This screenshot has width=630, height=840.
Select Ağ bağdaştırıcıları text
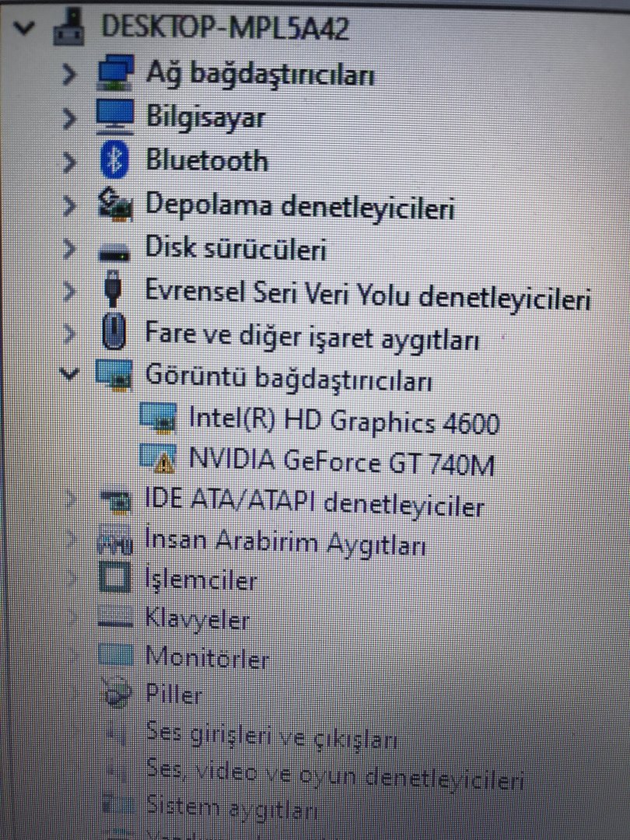[x=260, y=73]
